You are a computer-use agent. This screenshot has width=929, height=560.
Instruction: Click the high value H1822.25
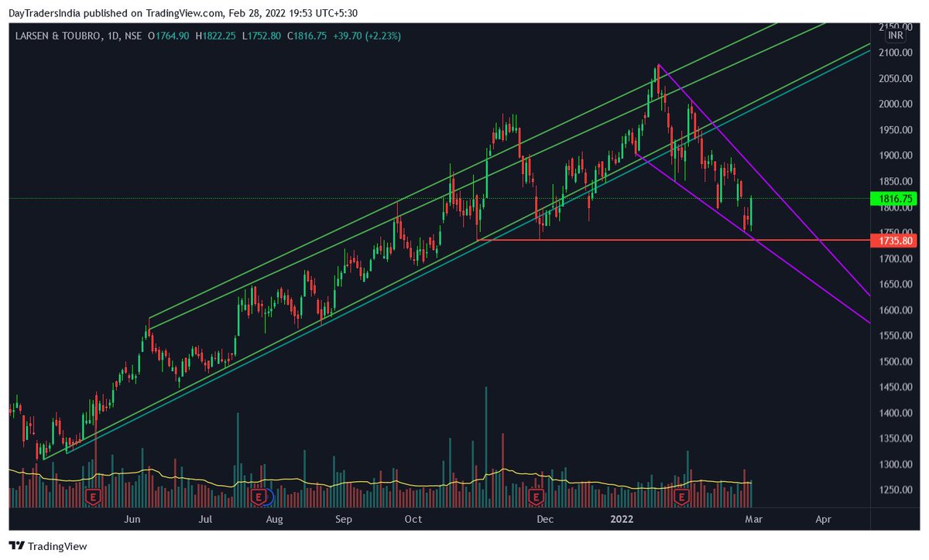214,35
